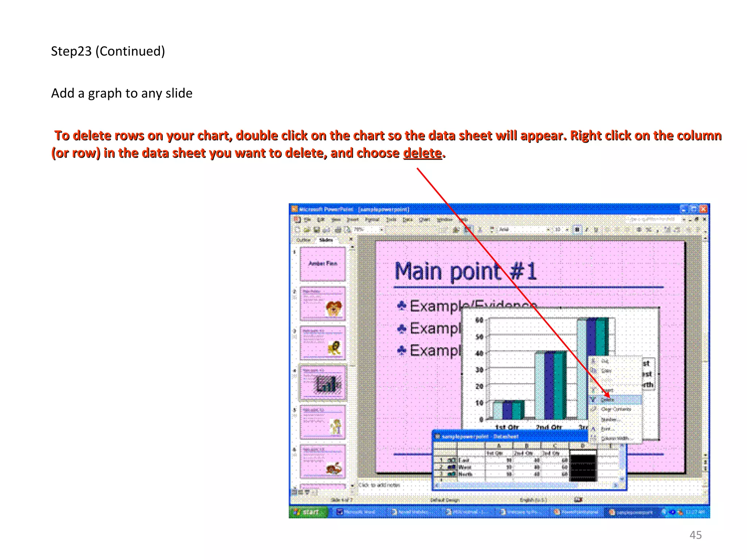Open the Format menu
Screen dimensions: 747x560
[372, 219]
